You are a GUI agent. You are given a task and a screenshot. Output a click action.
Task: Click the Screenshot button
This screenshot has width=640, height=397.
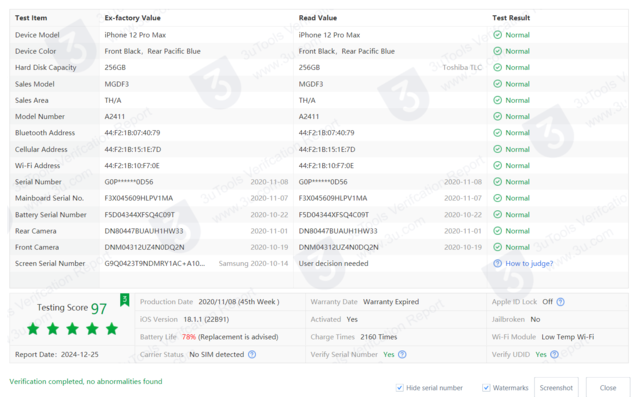[556, 388]
